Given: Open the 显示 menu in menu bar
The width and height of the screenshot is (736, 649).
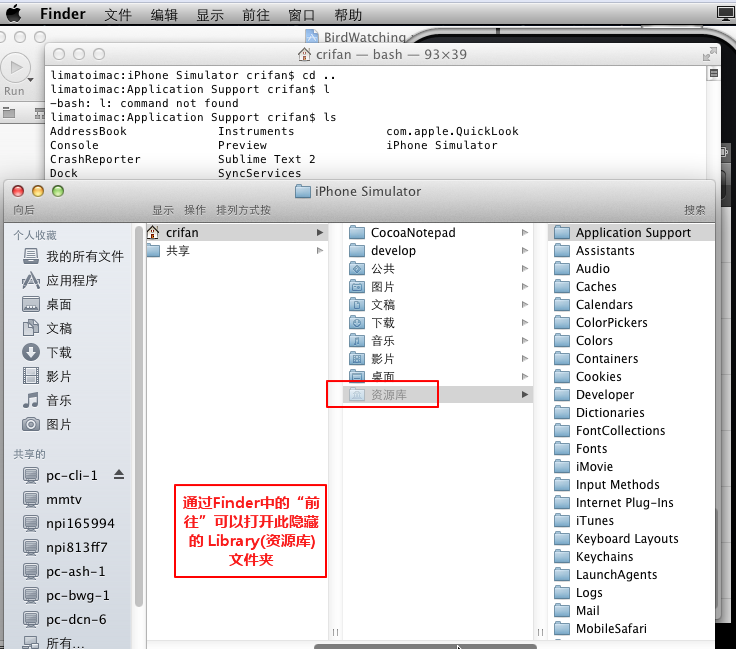Looking at the screenshot, I should click(209, 15).
